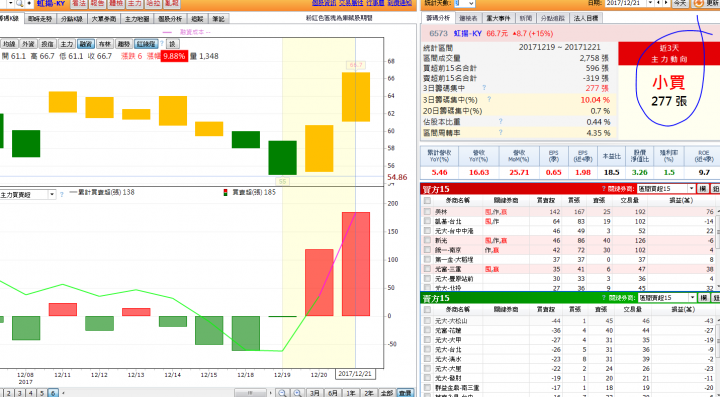Toggle the 融資 chart overlay button
Viewport: 720px width, 397px height.
86,44
